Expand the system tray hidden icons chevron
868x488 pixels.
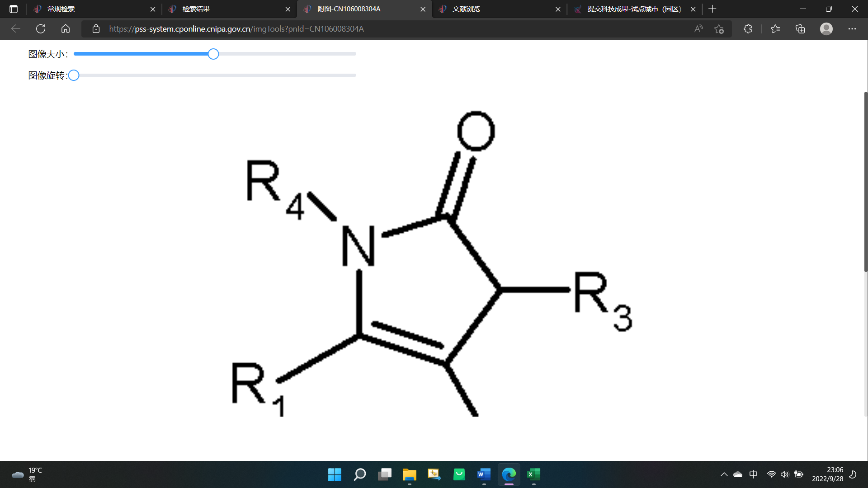(x=724, y=474)
